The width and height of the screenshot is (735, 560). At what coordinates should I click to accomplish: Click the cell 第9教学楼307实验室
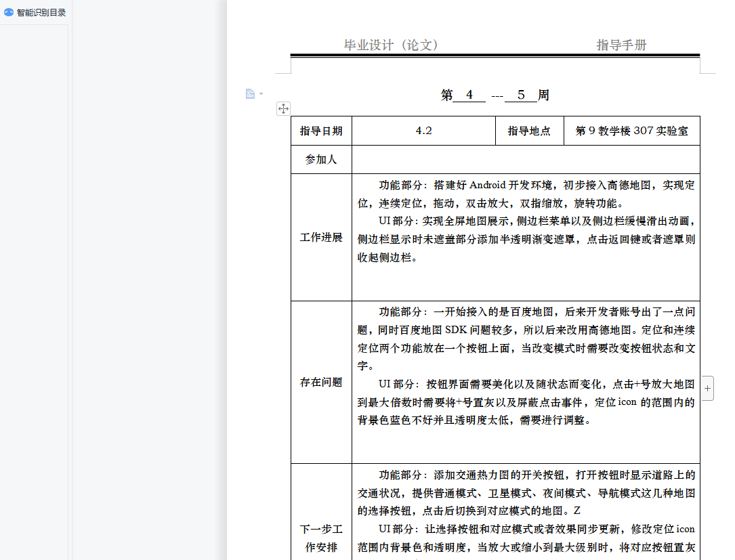click(632, 131)
